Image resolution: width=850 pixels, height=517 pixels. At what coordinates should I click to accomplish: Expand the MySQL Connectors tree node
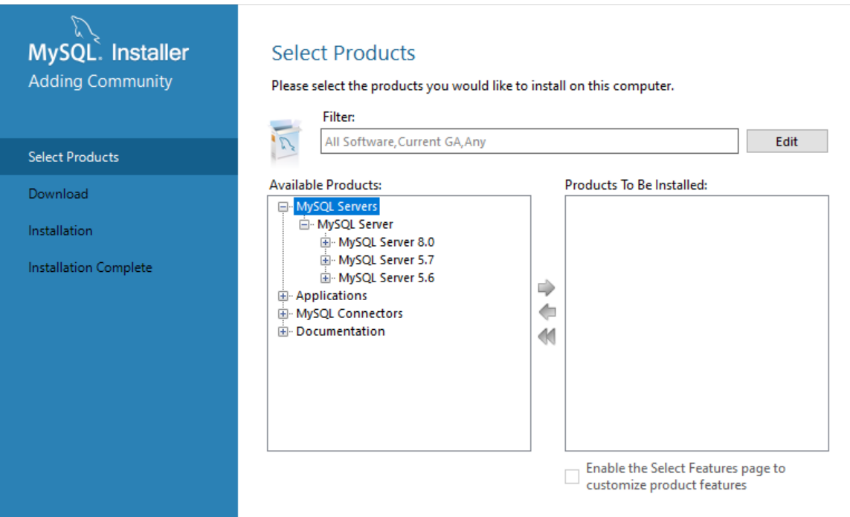coord(282,314)
